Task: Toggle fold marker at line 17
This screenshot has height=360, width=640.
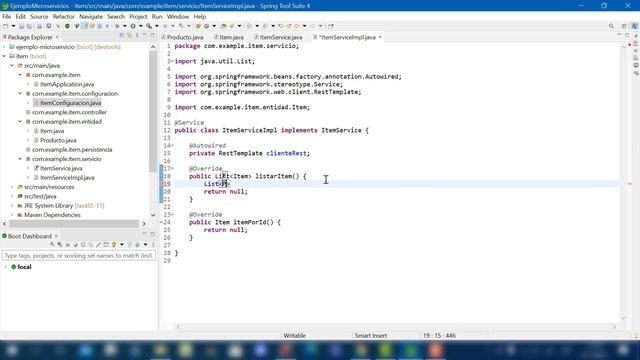Action: pos(172,169)
